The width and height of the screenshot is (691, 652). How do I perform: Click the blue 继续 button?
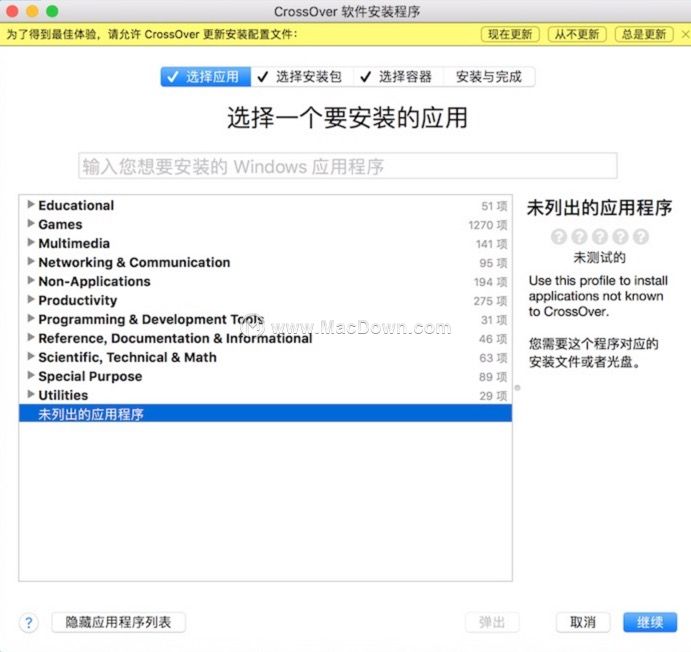[x=650, y=622]
